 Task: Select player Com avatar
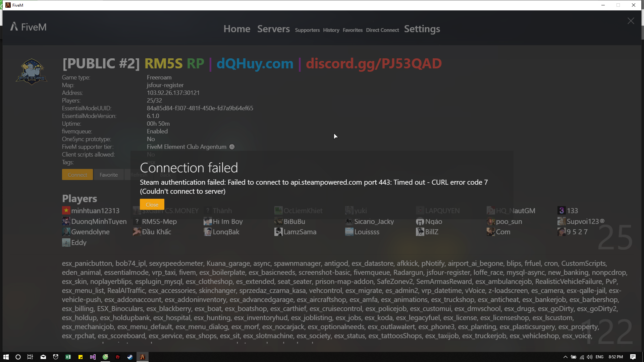pos(491,232)
